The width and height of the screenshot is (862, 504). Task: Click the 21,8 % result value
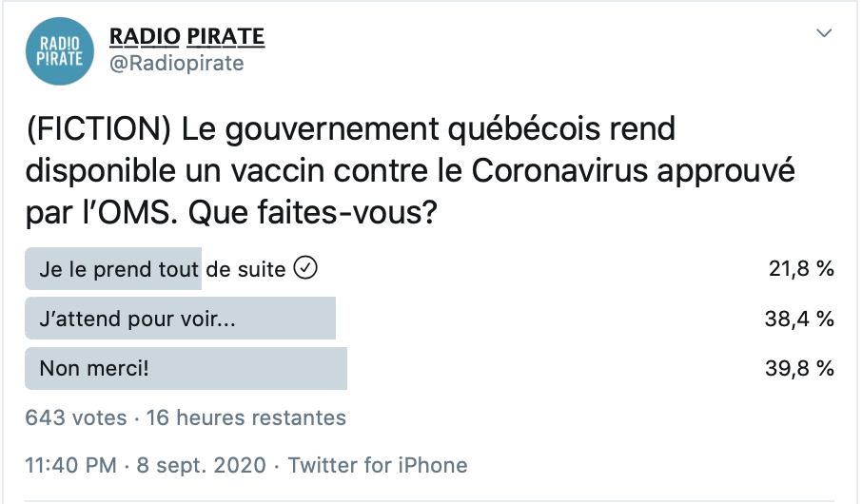801,269
